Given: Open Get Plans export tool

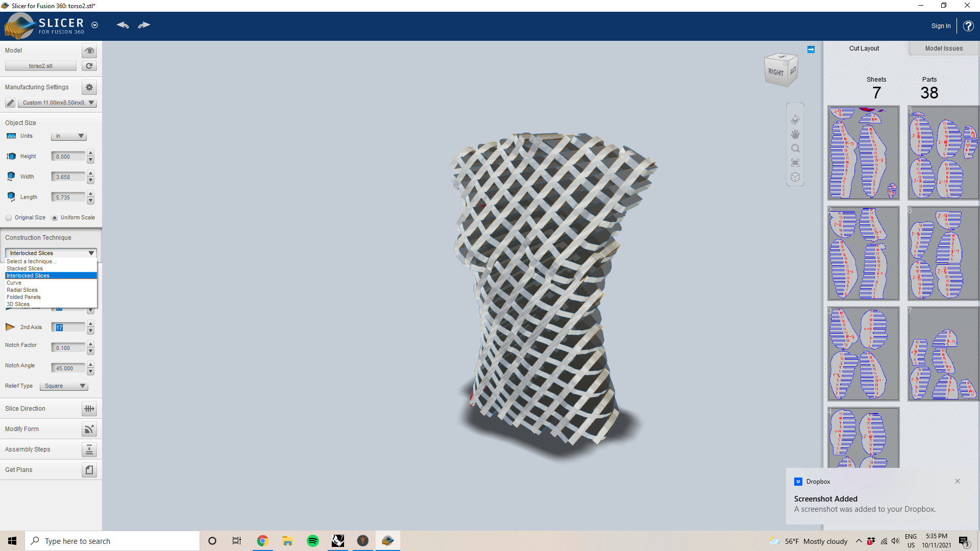Looking at the screenshot, I should tap(89, 470).
